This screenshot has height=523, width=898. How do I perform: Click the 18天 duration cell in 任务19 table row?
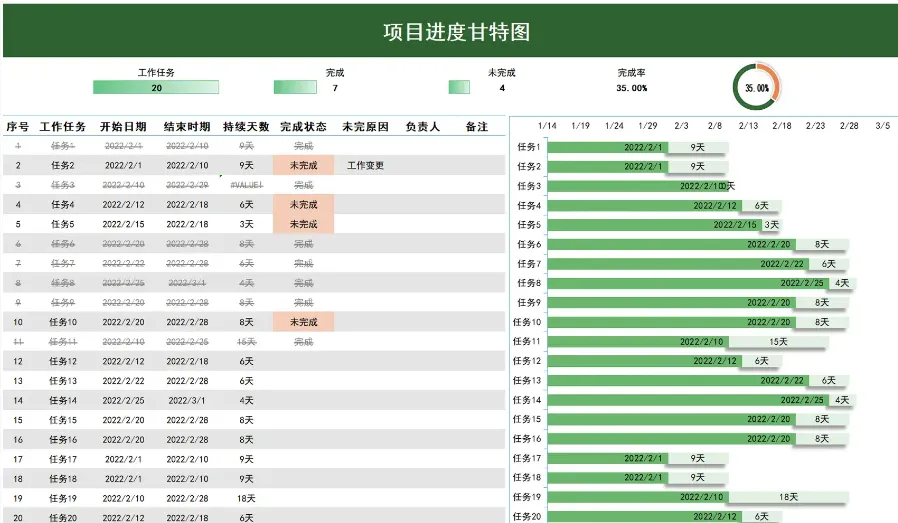246,498
